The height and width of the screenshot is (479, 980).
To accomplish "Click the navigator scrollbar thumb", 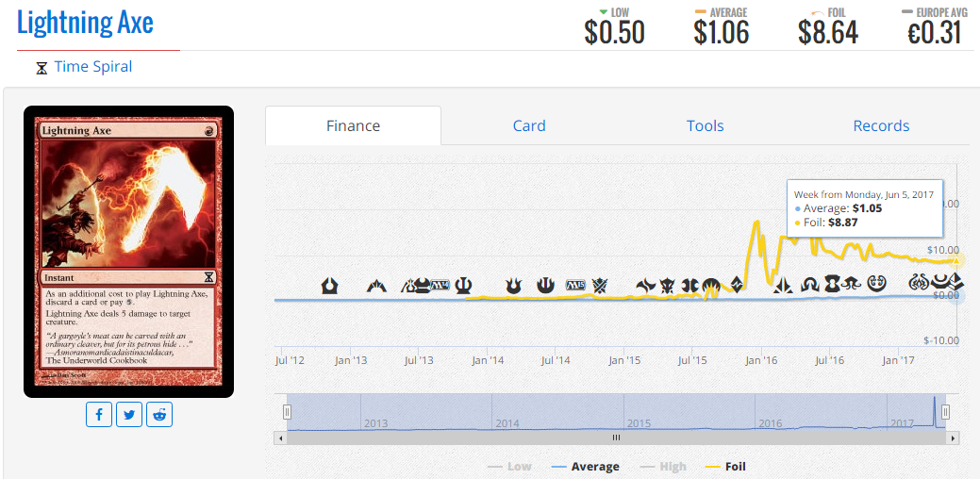I will (616, 438).
